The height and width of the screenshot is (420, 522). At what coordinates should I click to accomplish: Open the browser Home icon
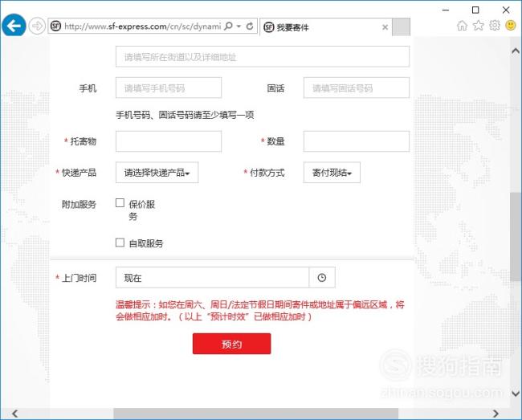pos(462,26)
